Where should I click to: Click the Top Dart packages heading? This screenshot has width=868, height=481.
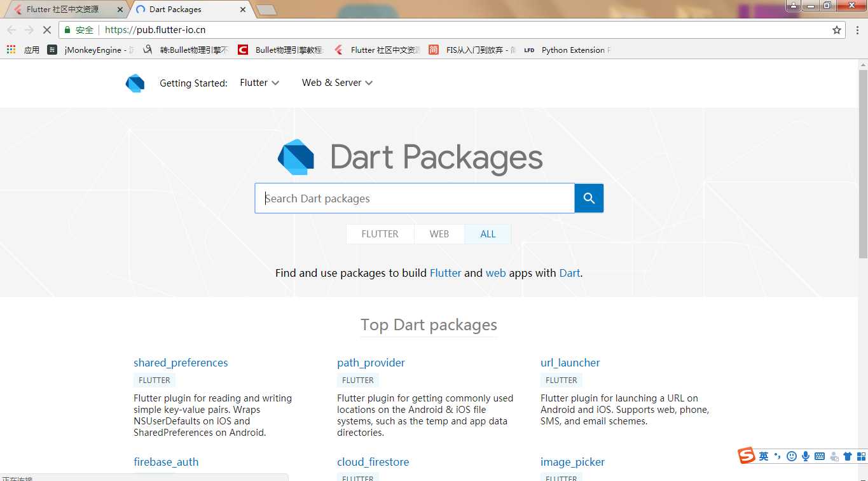[x=429, y=325]
